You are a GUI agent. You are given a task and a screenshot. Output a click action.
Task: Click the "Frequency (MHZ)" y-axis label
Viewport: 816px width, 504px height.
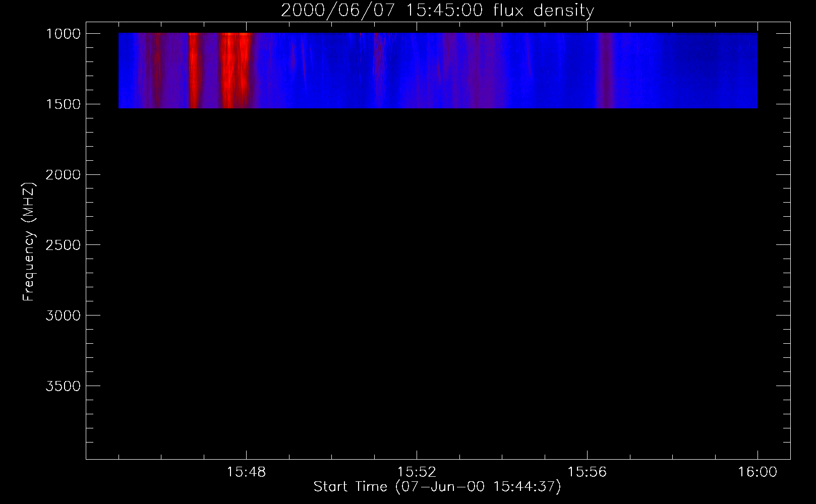coord(29,242)
